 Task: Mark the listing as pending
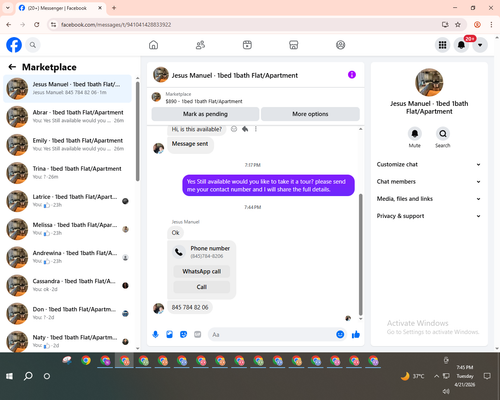[x=205, y=114]
